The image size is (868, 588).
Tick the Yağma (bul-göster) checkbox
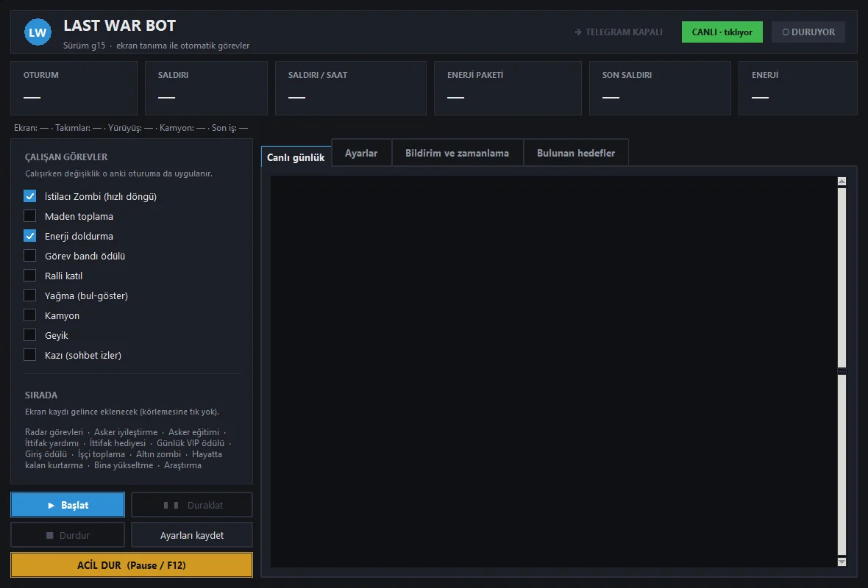pyautogui.click(x=30, y=296)
